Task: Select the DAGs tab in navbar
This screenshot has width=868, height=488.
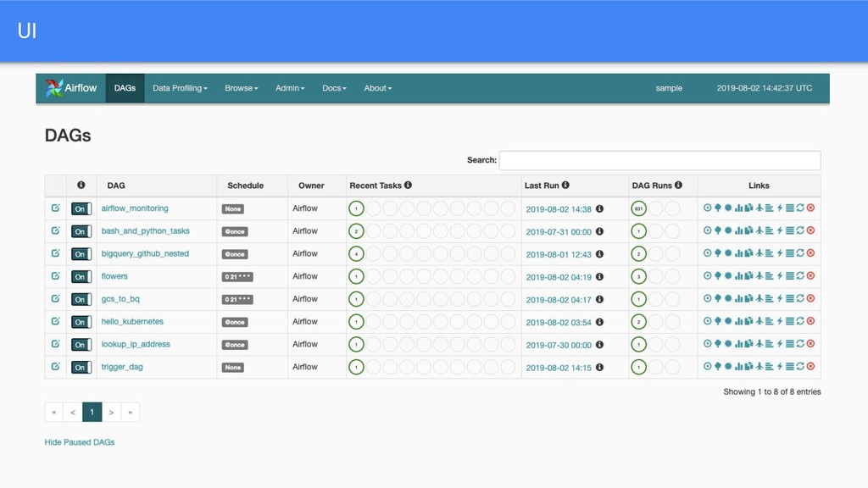Action: tap(125, 88)
